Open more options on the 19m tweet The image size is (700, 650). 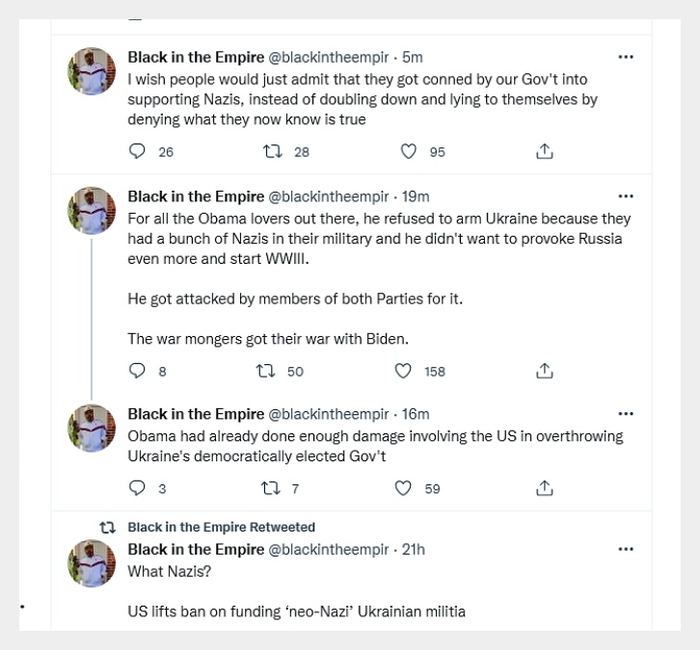626,196
